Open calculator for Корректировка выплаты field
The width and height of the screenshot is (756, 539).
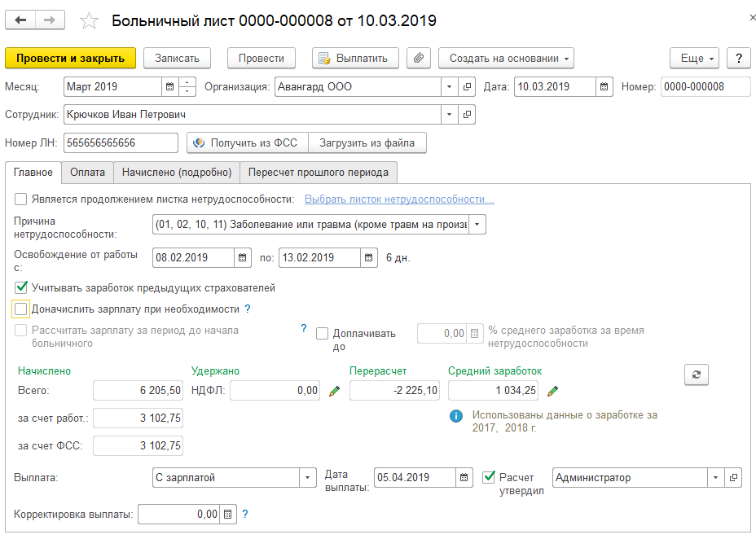[x=228, y=515]
